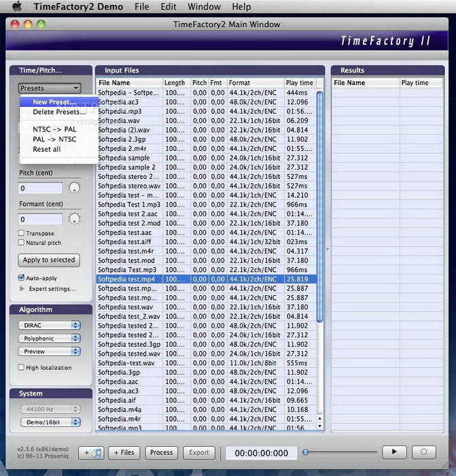Select the Softpedia test.aiff row
The image size is (456, 476).
point(207,242)
